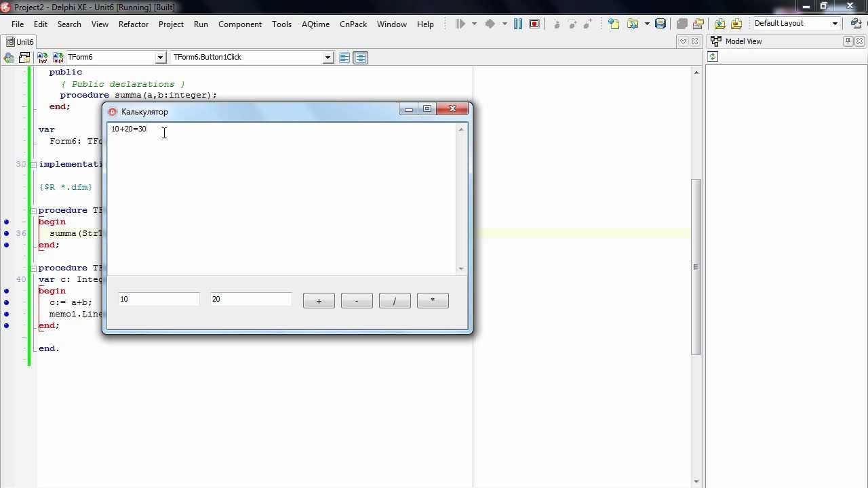The height and width of the screenshot is (488, 868).
Task: Click the memo scrollbar up arrow
Action: (461, 129)
